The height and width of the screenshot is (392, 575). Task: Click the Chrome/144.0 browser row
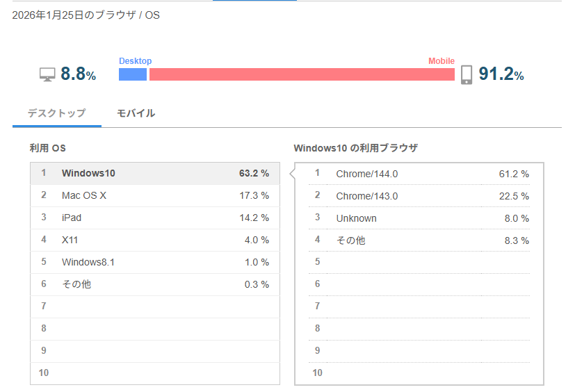(x=419, y=174)
